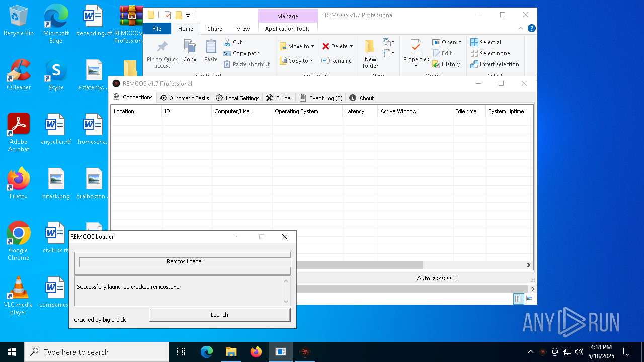Click Pin to Quick access icon

coord(162,47)
